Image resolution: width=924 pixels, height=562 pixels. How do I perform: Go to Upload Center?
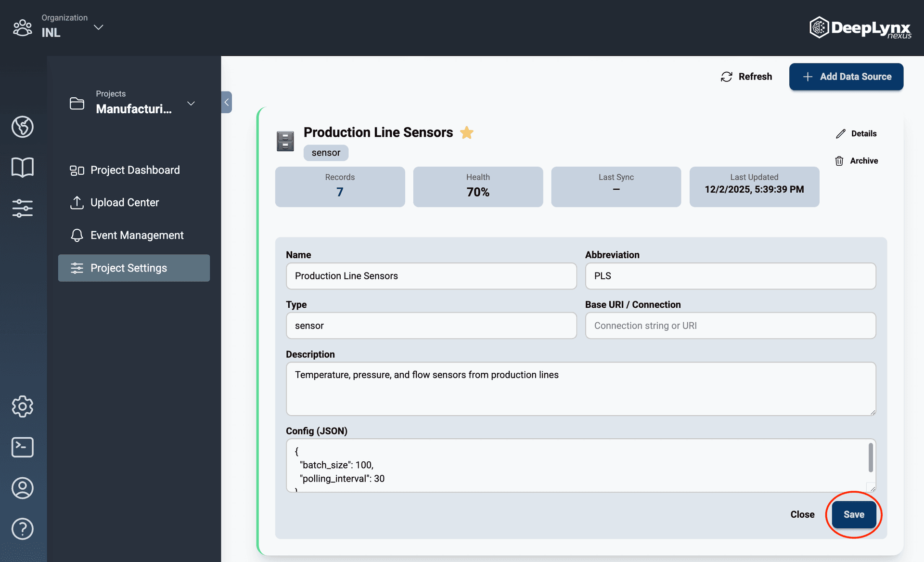(x=124, y=203)
